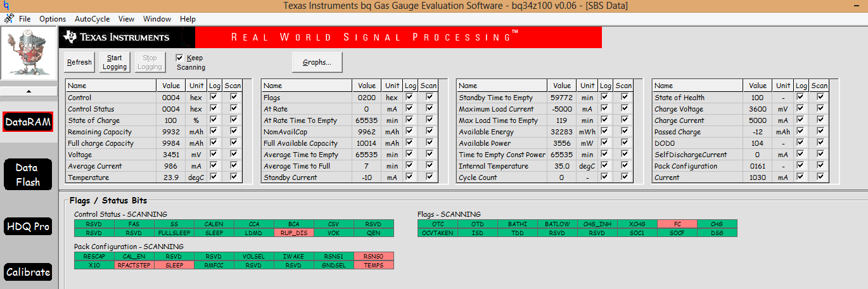The height and width of the screenshot is (289, 868).
Task: Click the DSG flag bit
Action: tap(717, 233)
